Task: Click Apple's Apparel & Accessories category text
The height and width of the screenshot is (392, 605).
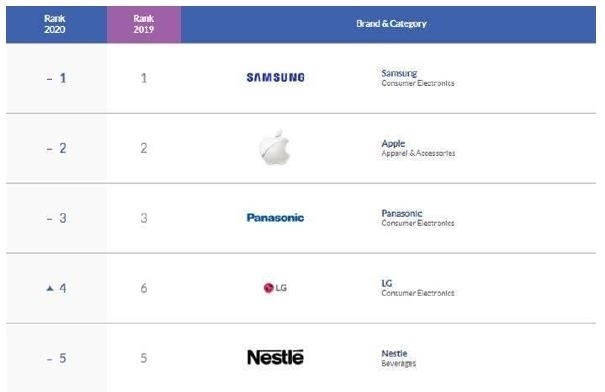Action: click(418, 153)
